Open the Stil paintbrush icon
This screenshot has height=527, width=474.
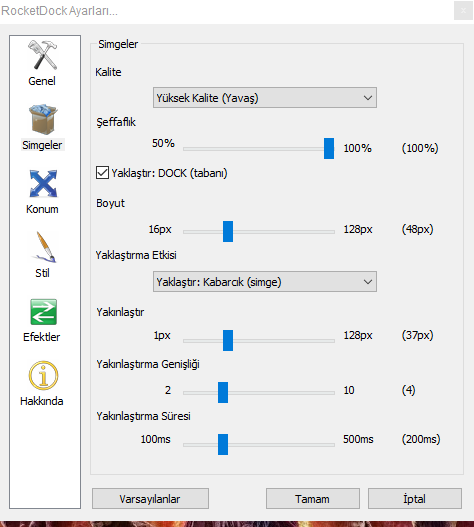point(44,247)
